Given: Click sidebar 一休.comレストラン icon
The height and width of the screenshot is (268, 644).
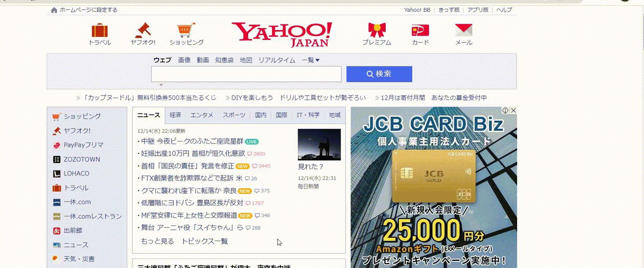Looking at the screenshot, I should (57, 216).
